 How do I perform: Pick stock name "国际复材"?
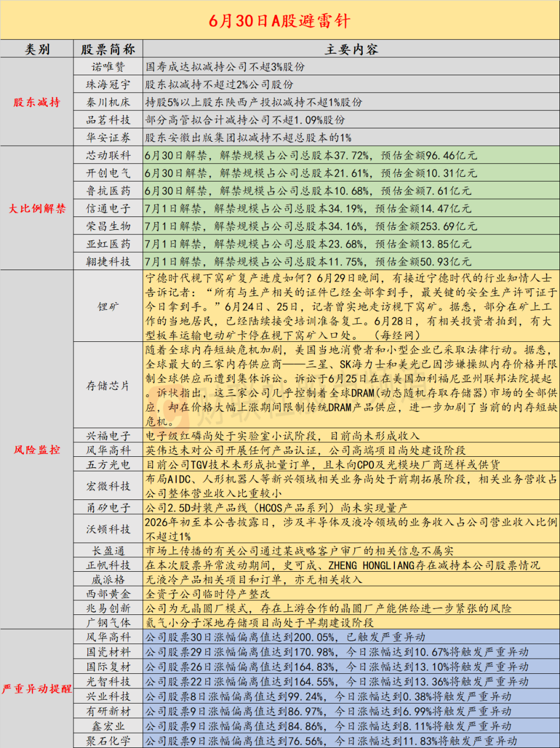pyautogui.click(x=108, y=667)
